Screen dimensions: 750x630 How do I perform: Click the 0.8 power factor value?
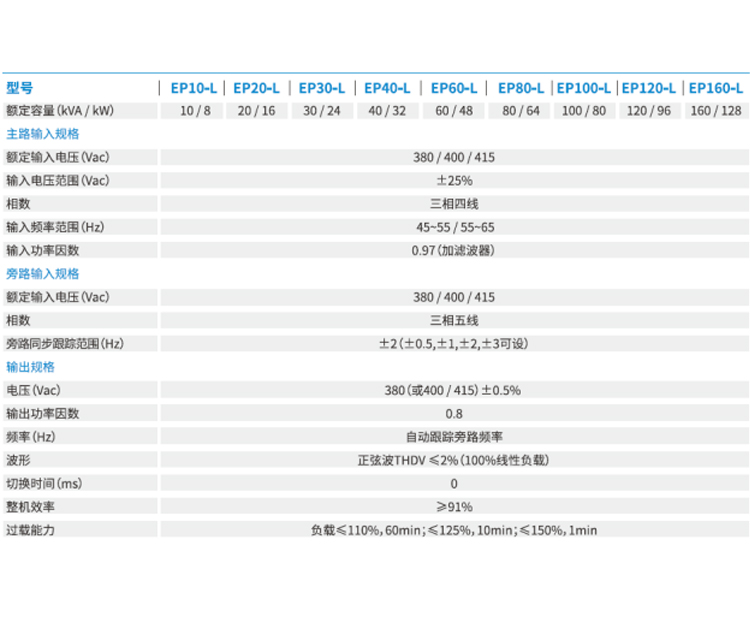pyautogui.click(x=454, y=414)
